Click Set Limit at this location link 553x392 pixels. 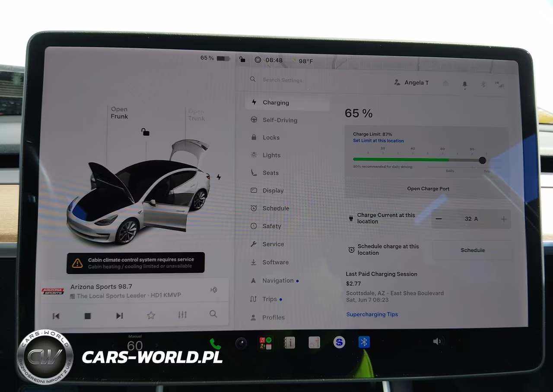coord(378,141)
